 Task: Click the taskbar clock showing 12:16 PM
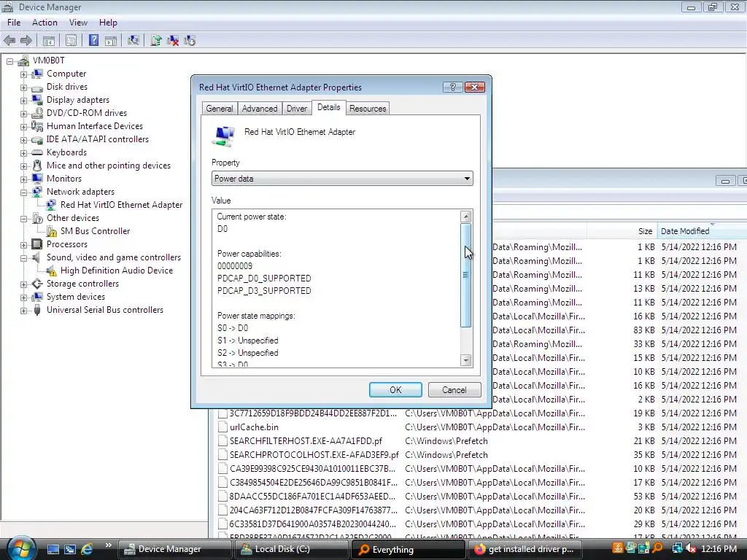pyautogui.click(x=719, y=549)
